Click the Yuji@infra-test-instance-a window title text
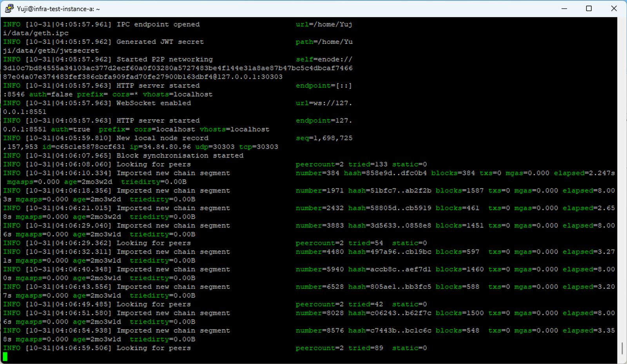 coord(58,9)
